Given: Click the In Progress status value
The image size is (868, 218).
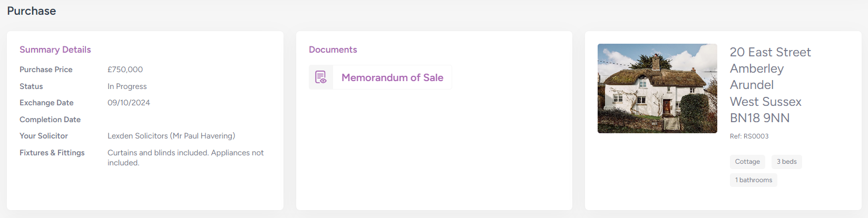Looking at the screenshot, I should 127,86.
